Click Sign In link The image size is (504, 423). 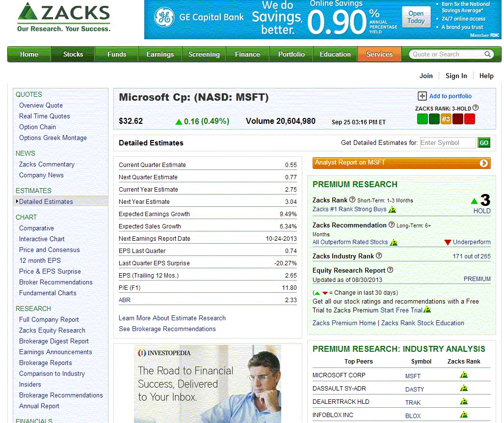[456, 76]
